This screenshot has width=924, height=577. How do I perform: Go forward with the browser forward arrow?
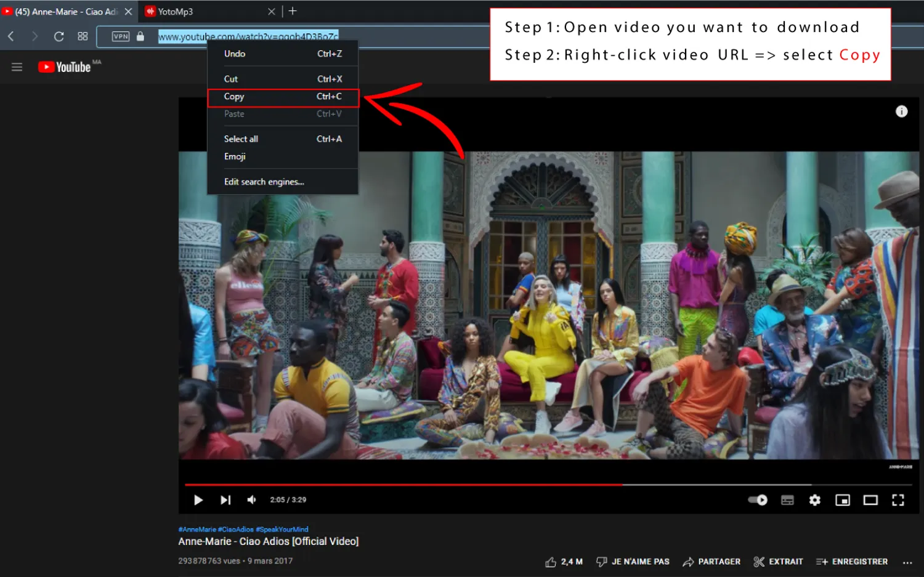point(34,36)
